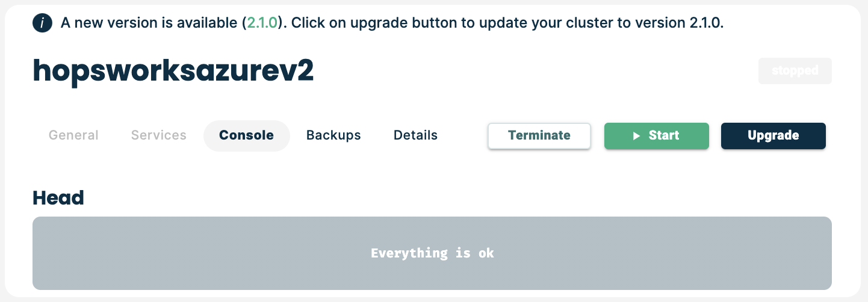Click the Terminate button
The width and height of the screenshot is (868, 302).
click(x=539, y=135)
